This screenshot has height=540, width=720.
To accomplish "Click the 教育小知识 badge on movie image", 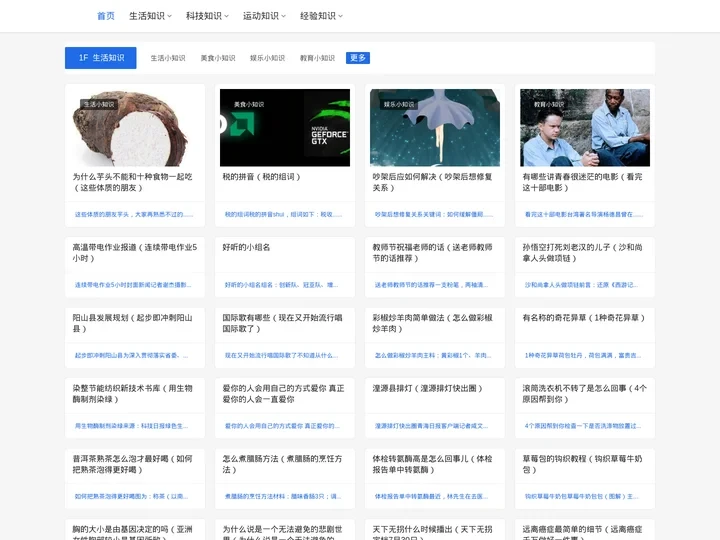I will tap(549, 104).
